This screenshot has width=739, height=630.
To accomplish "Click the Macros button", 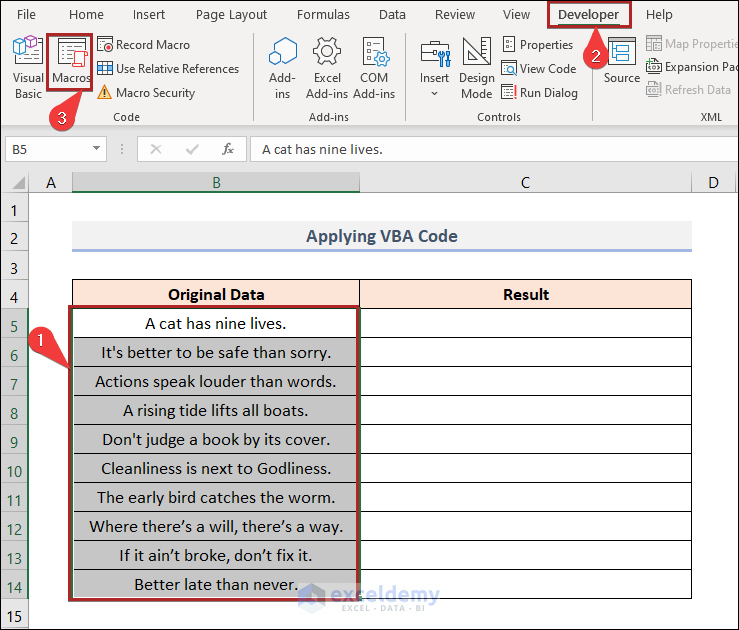I will pos(70,65).
